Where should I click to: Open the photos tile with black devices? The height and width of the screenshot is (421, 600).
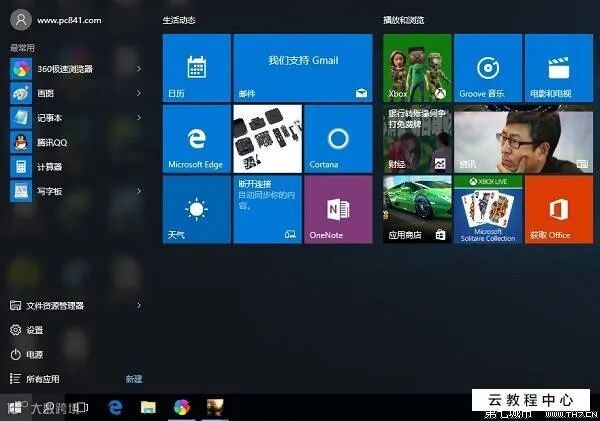[x=267, y=139]
